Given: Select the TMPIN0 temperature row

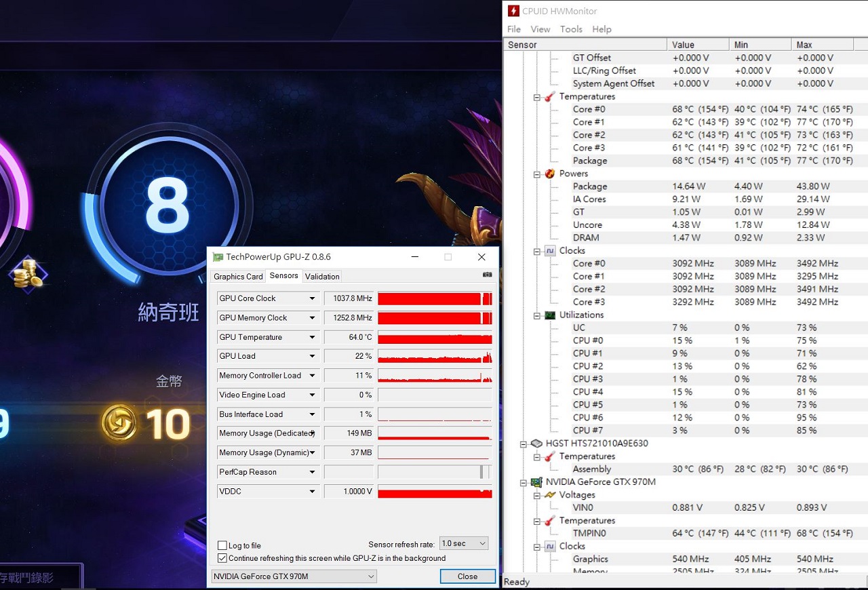Looking at the screenshot, I should click(x=686, y=534).
